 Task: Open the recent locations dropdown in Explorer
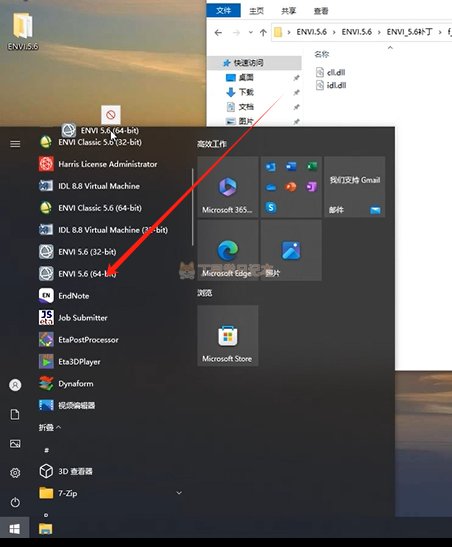tap(250, 32)
